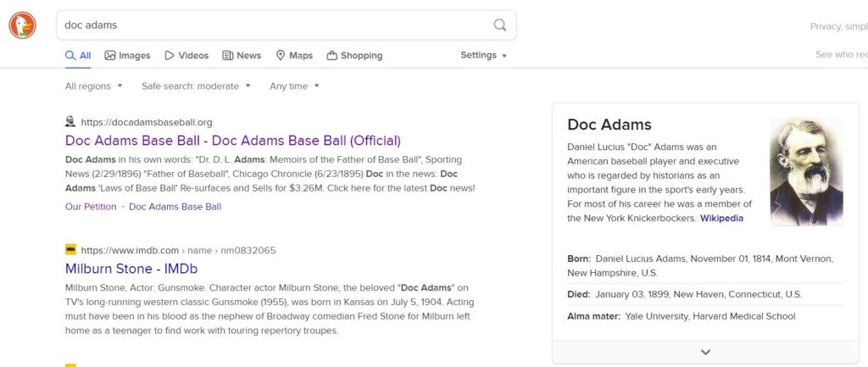Select the All results tab
The width and height of the screenshot is (868, 367).
(78, 55)
